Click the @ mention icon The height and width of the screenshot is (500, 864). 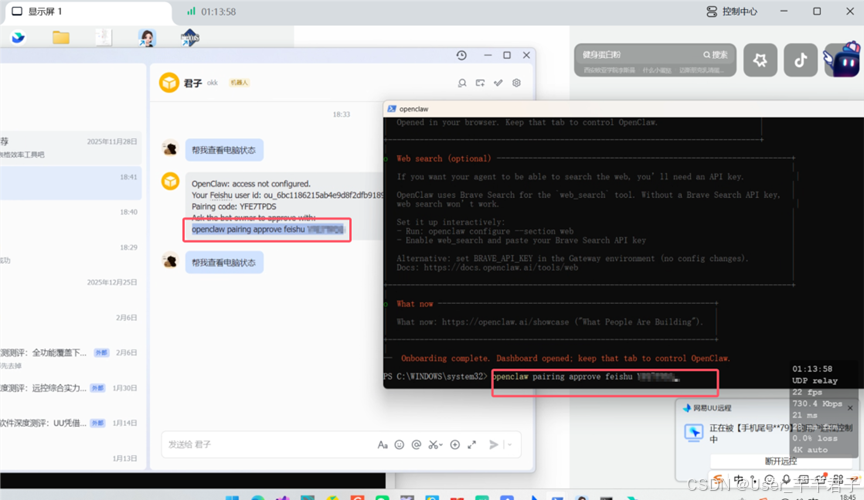pos(417,445)
